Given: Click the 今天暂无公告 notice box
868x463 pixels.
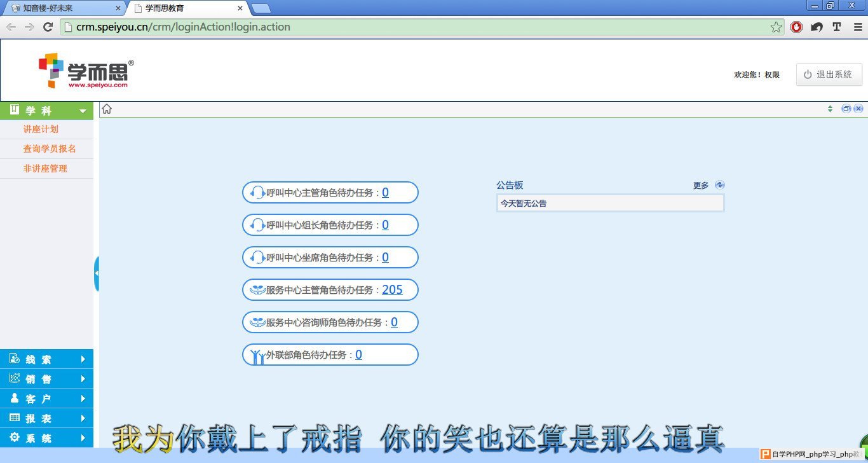Looking at the screenshot, I should pos(610,204).
